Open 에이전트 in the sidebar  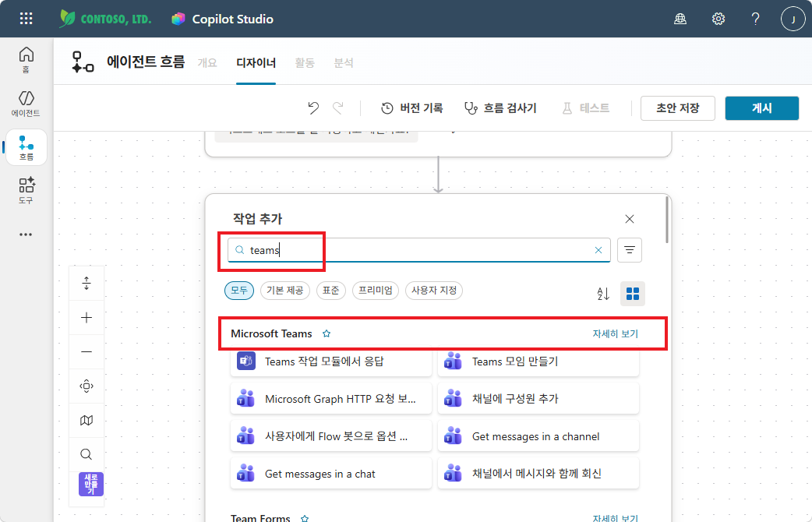tap(26, 104)
